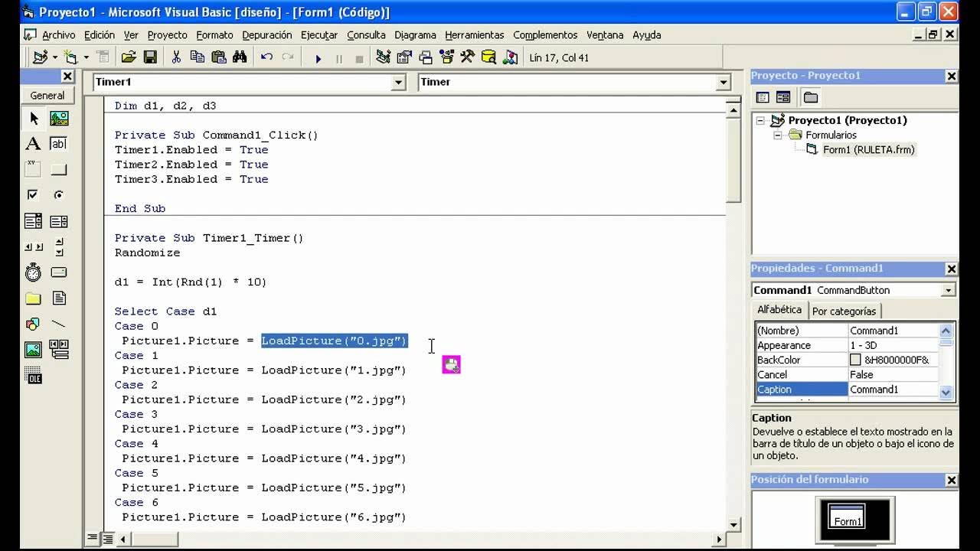
Task: Click View Code in Project panel
Action: (x=763, y=97)
